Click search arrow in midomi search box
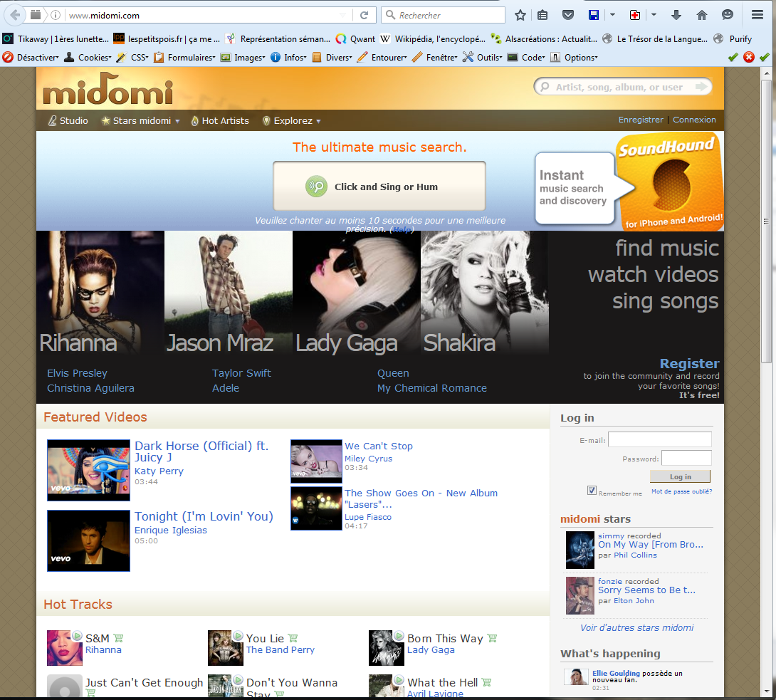The image size is (776, 700). pyautogui.click(x=702, y=87)
